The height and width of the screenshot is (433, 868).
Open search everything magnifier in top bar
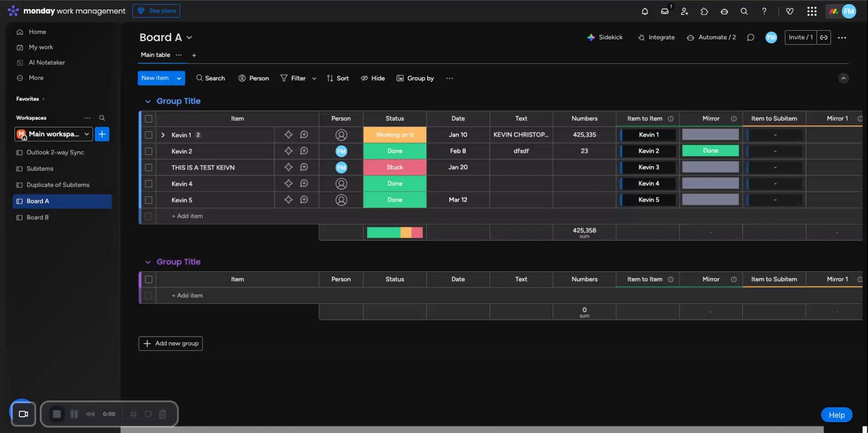coord(744,11)
